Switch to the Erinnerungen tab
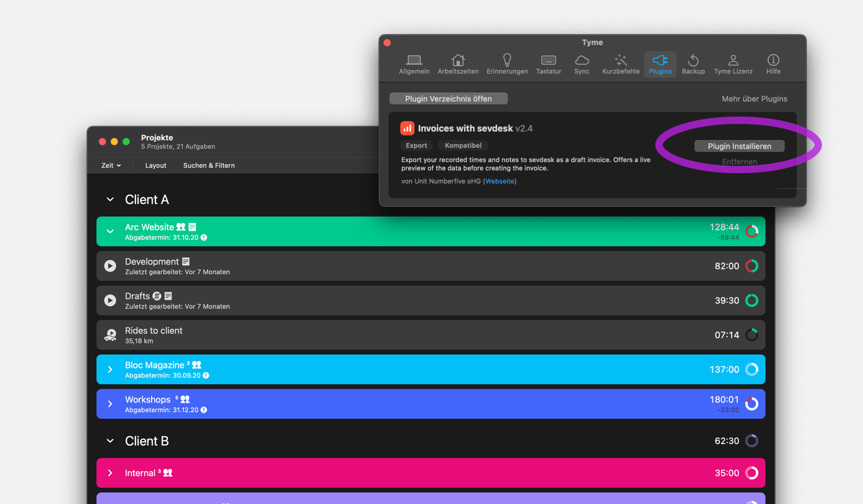The height and width of the screenshot is (504, 863). click(x=507, y=65)
